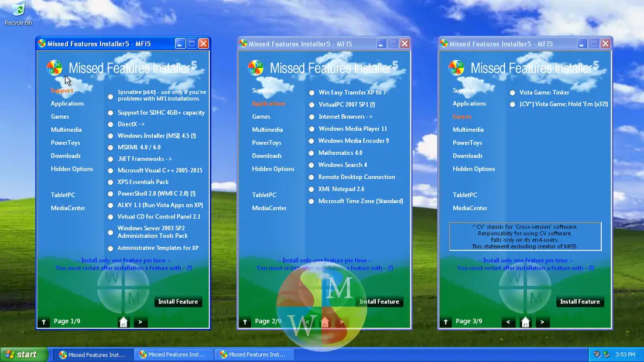Open Hidden Options in Page 3/9 window
The height and width of the screenshot is (362, 644).
474,169
